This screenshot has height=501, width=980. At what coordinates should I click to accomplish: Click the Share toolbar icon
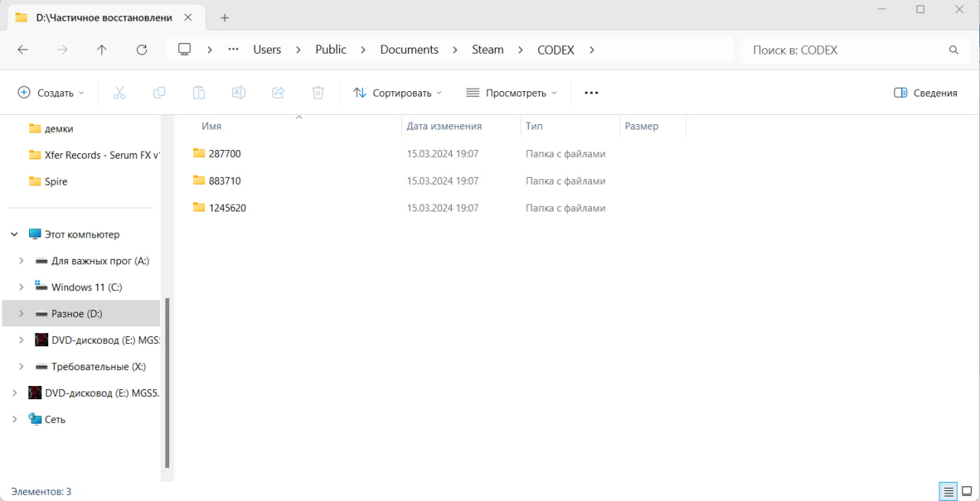tap(278, 93)
